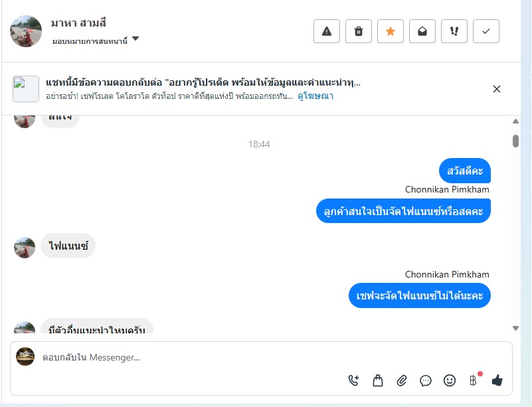Open the 'ดูโฆษณา' ad link

[315, 96]
